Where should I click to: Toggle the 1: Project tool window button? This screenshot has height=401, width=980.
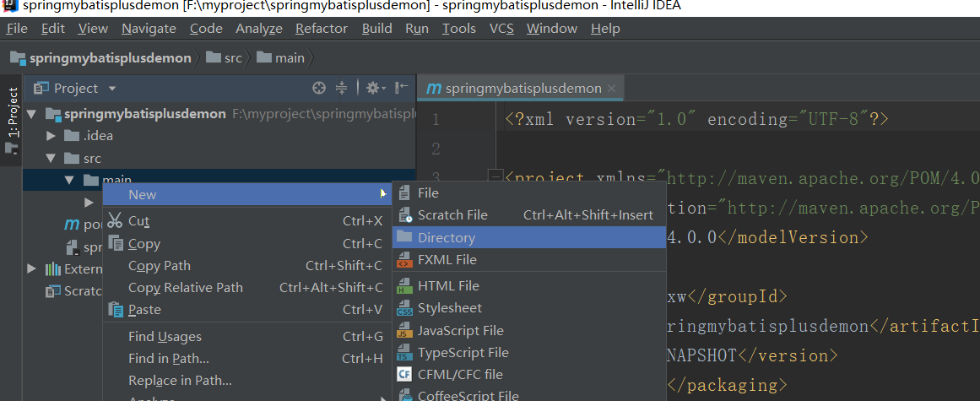(x=13, y=113)
